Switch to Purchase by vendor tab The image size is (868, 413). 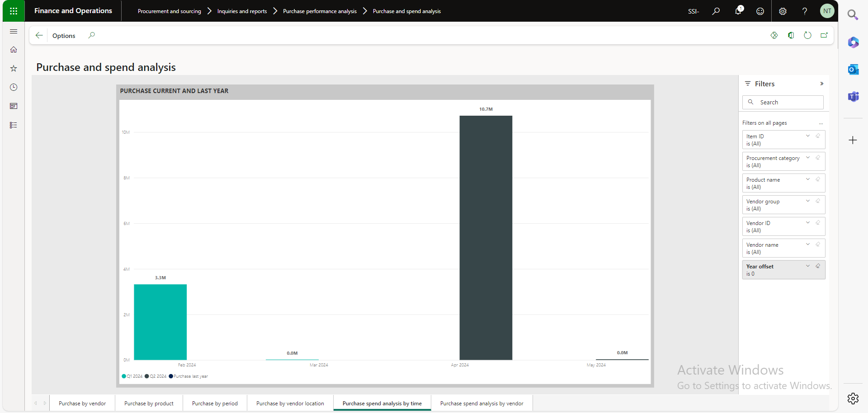tap(82, 404)
